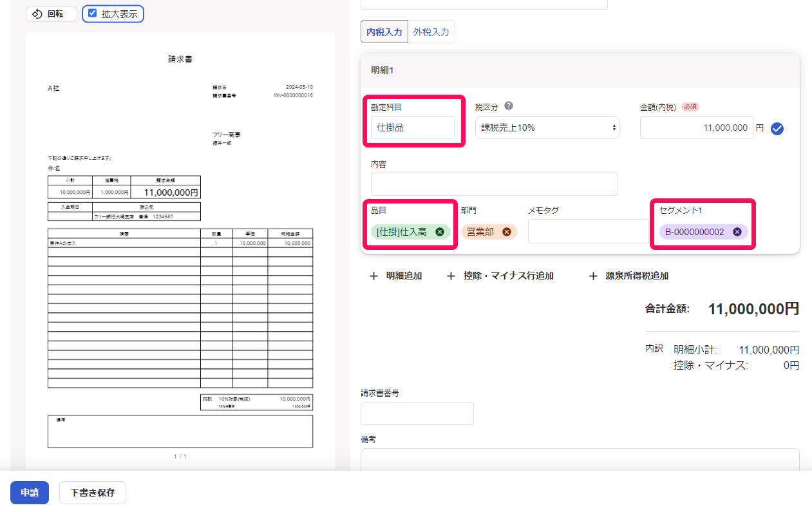Click the plus icon beside 源泉所得税追加
This screenshot has width=812, height=512.
[593, 276]
